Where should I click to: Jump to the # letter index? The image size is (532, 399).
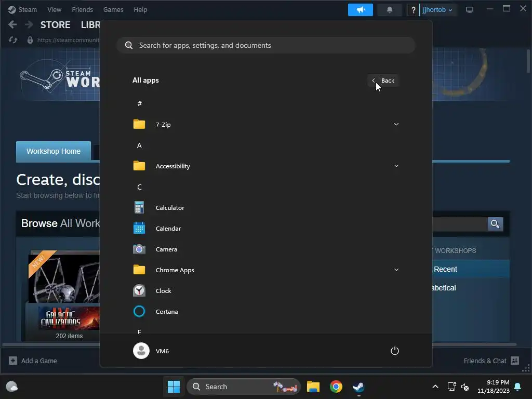139,104
